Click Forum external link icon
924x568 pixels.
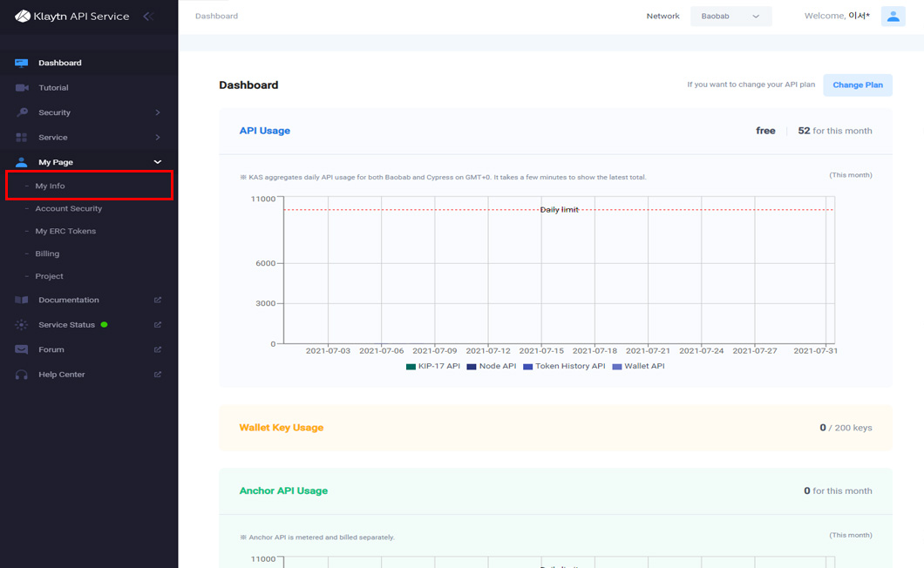157,349
